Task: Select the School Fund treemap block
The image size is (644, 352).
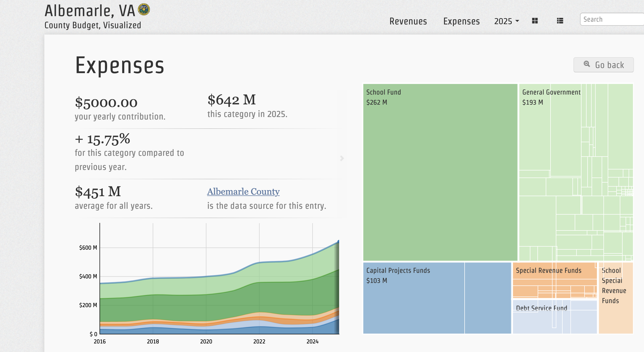Action: [440, 172]
